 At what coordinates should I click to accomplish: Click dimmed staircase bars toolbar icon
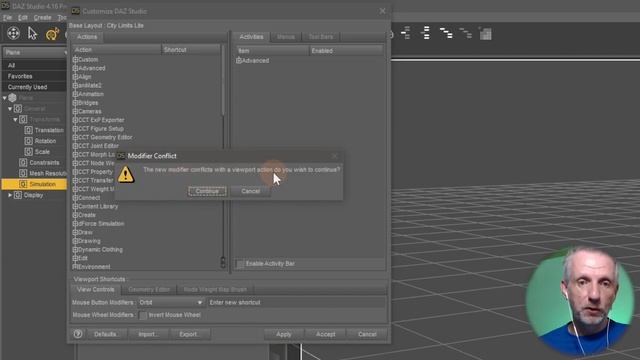pyautogui.click(x=465, y=33)
